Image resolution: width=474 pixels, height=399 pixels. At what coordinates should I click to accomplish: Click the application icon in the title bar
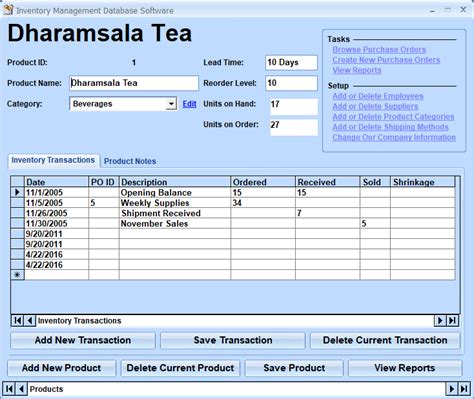tap(8, 10)
